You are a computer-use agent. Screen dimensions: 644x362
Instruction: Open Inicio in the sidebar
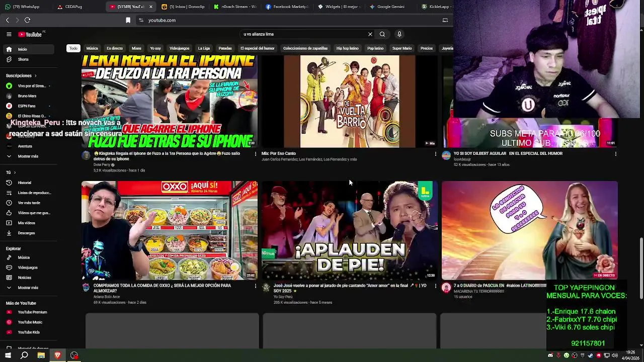point(29,49)
